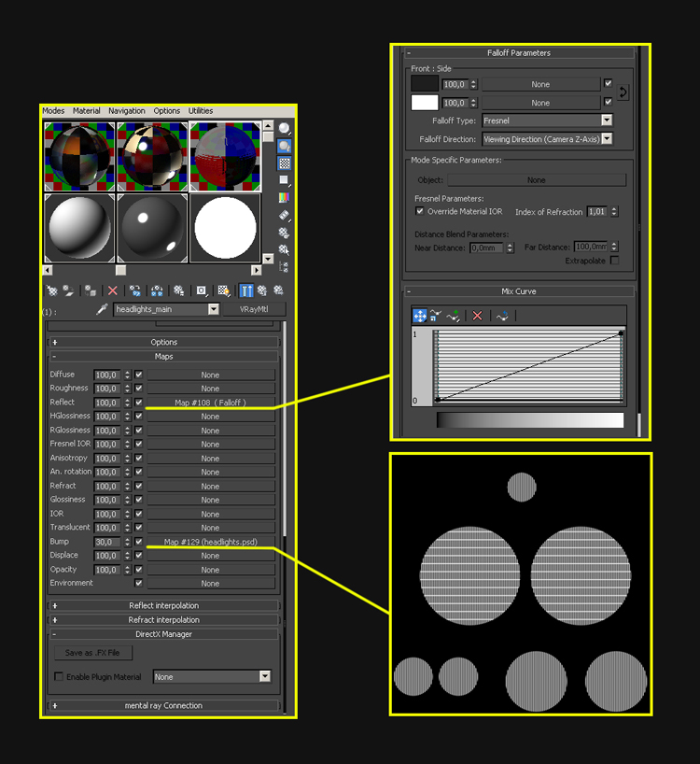Pick material with the eyedropper icon
The height and width of the screenshot is (764, 700).
[x=103, y=309]
